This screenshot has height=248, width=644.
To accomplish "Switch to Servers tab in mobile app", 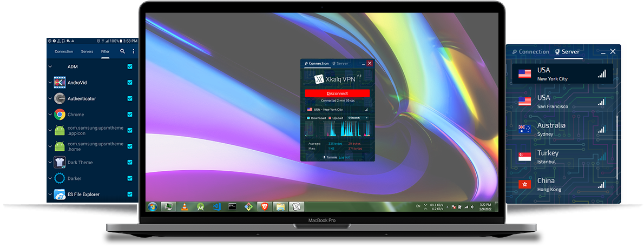I will click(87, 52).
